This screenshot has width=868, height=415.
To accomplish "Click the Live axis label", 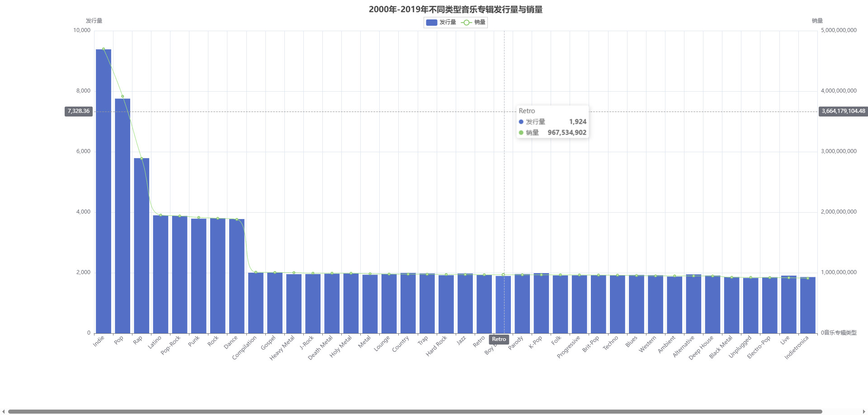I will tap(785, 340).
